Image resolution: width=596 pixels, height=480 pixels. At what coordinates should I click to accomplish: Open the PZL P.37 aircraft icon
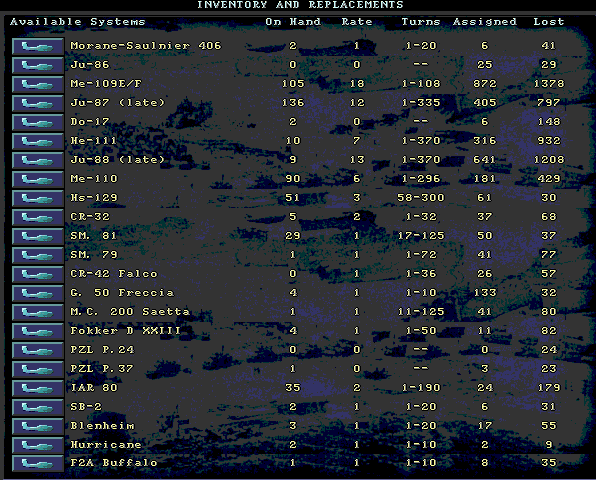[x=38, y=369]
